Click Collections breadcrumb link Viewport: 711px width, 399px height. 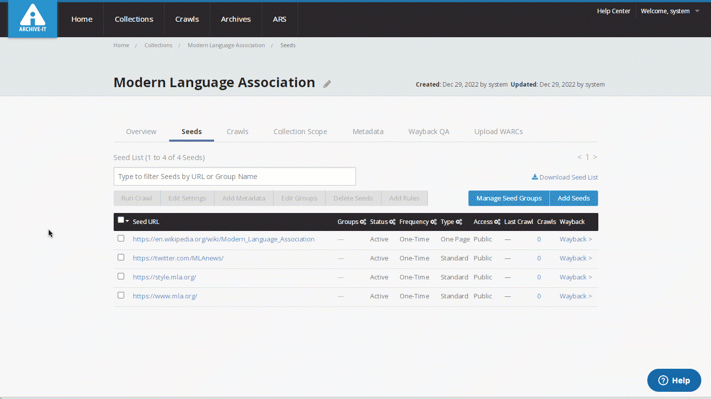(x=158, y=45)
